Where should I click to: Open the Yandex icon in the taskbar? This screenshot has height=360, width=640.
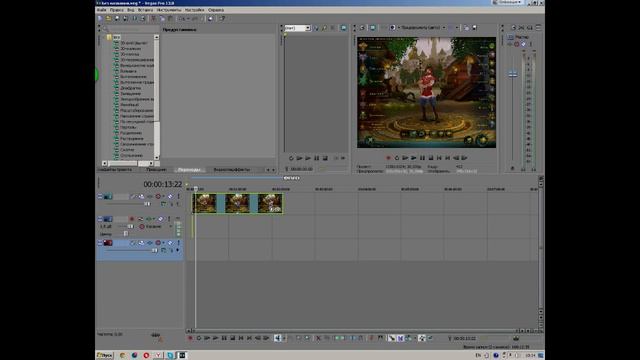click(158, 356)
